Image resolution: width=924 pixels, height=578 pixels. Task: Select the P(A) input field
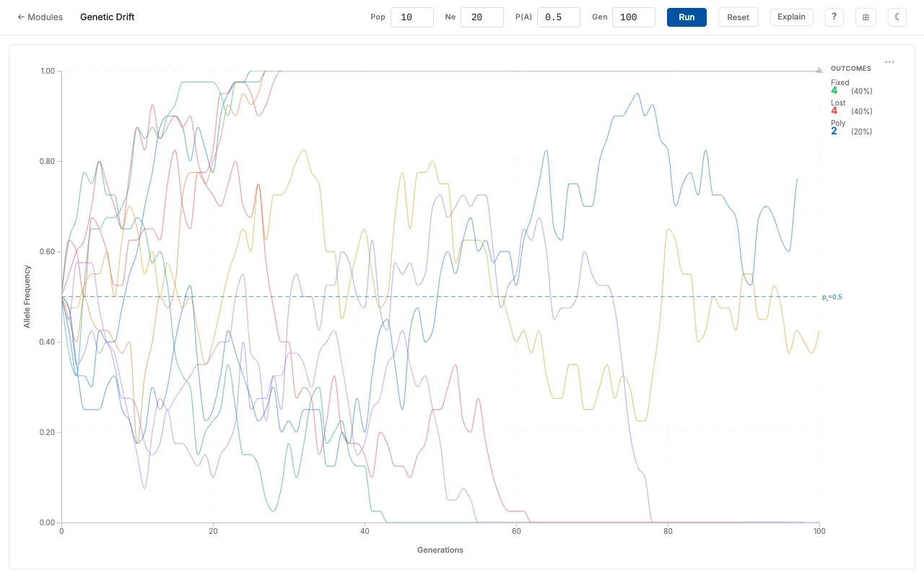pyautogui.click(x=559, y=17)
